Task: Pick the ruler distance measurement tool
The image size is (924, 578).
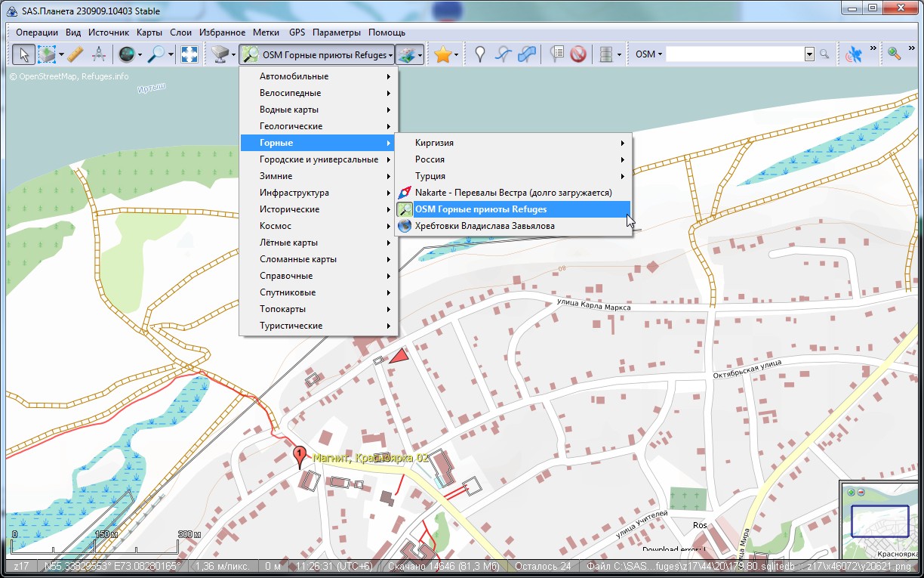Action: point(75,54)
